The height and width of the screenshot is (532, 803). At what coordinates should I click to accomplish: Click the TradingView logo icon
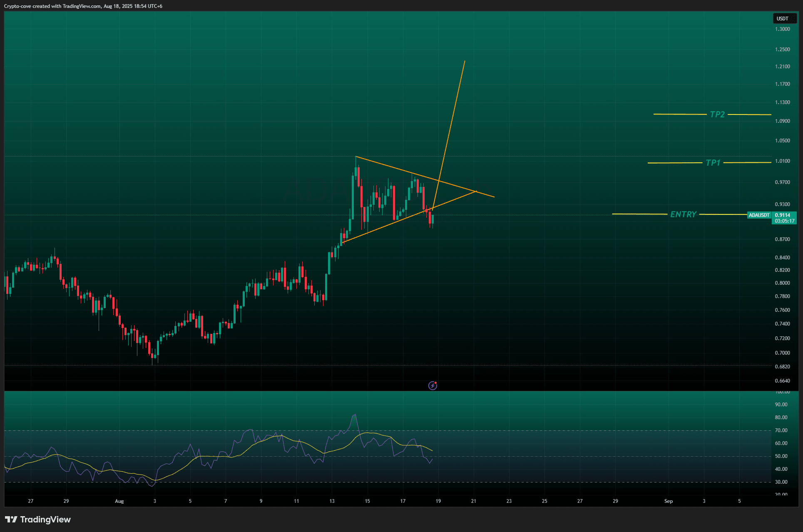(x=11, y=519)
